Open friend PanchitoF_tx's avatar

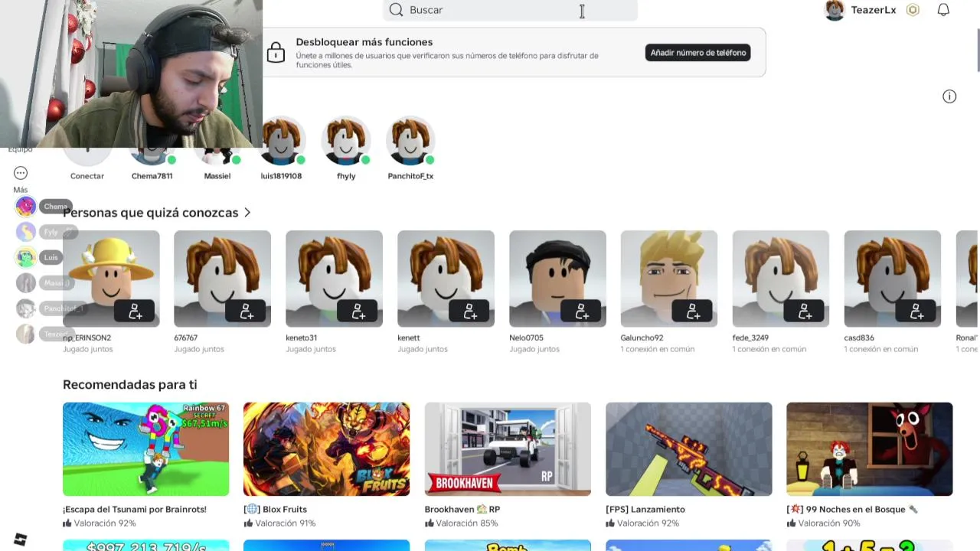410,141
